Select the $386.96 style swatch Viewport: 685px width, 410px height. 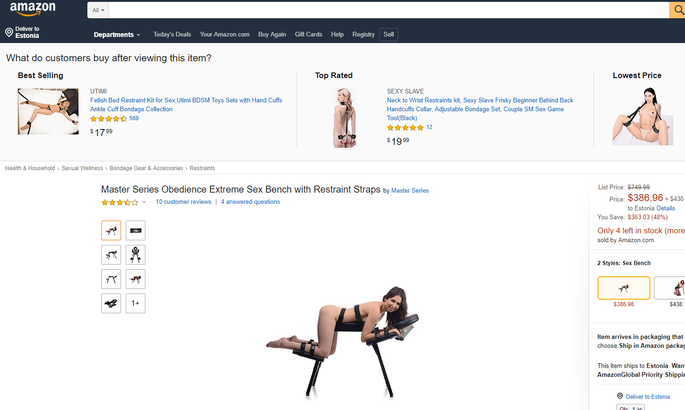click(623, 288)
